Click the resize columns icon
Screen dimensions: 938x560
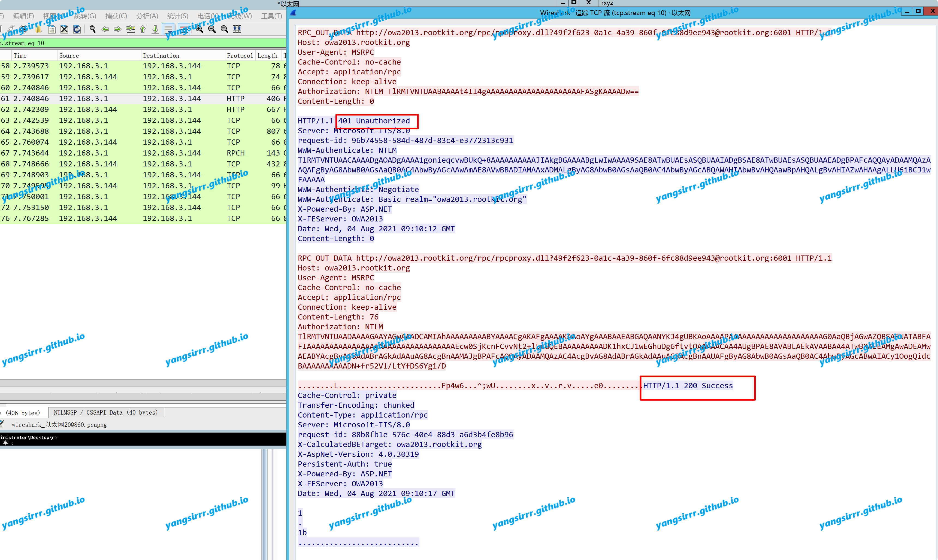pyautogui.click(x=237, y=29)
